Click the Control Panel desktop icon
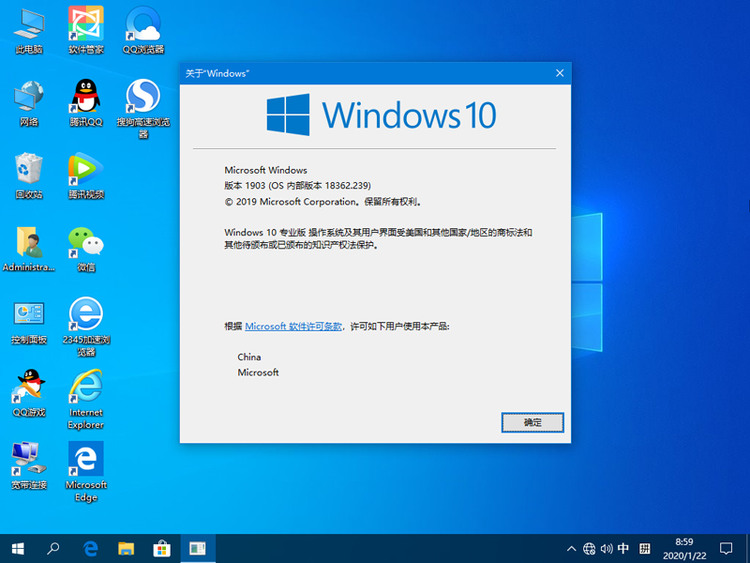The image size is (750, 563). tap(28, 316)
